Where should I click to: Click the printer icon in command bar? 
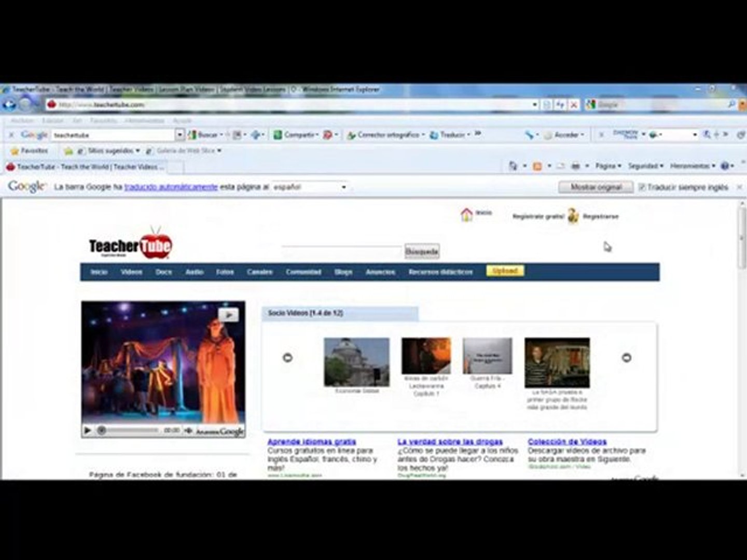[x=575, y=166]
